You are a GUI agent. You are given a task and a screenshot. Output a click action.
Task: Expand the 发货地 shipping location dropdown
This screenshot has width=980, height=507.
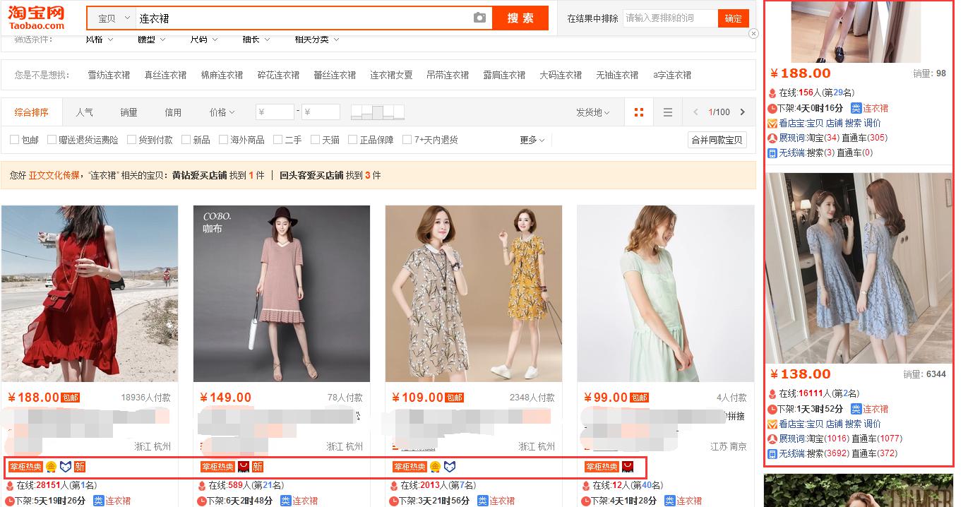click(592, 112)
